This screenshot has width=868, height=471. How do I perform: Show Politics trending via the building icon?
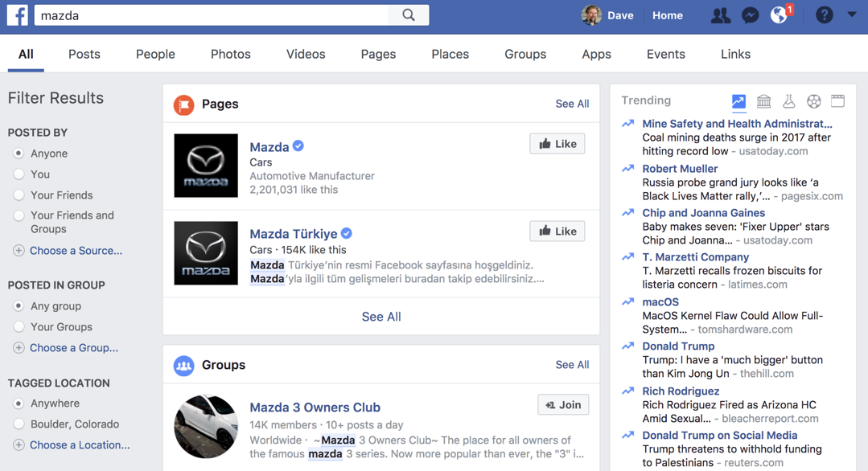coord(763,101)
